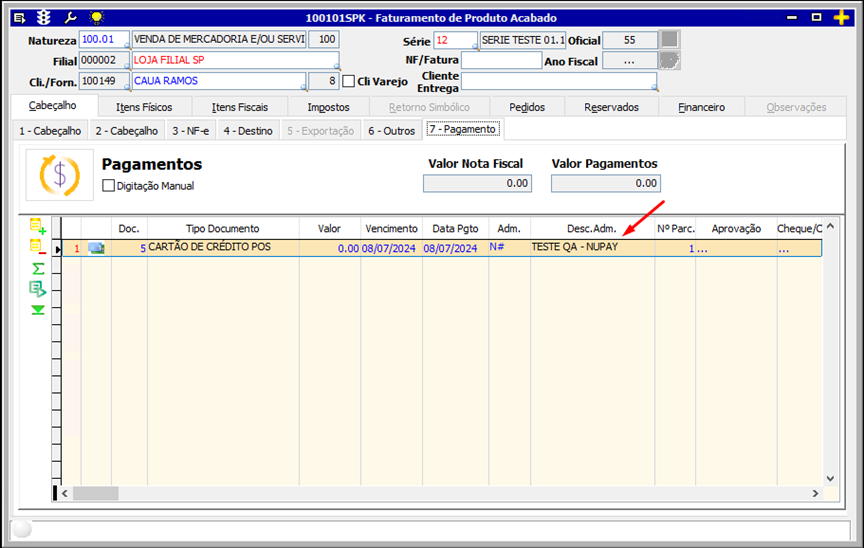The width and height of the screenshot is (864, 548).
Task: Open the Reservados tab
Action: [x=611, y=107]
